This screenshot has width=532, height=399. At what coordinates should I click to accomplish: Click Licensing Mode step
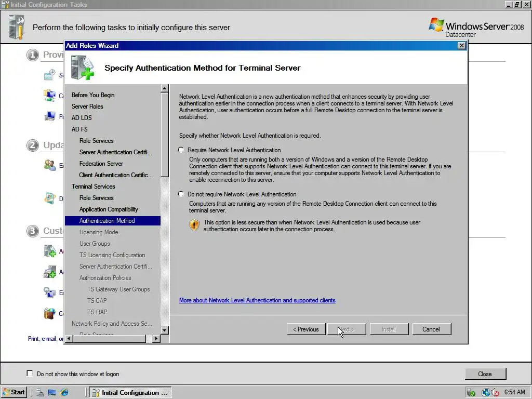pyautogui.click(x=98, y=232)
